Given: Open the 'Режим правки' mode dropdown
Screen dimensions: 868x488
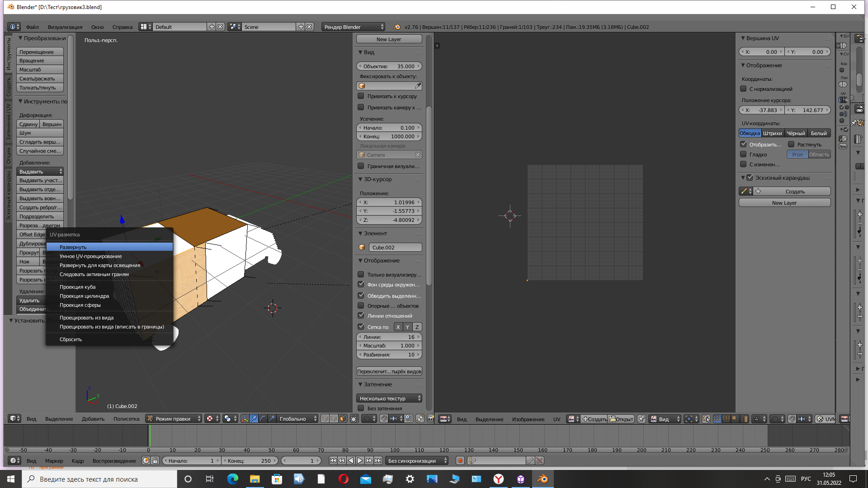Looking at the screenshot, I should coord(174,419).
